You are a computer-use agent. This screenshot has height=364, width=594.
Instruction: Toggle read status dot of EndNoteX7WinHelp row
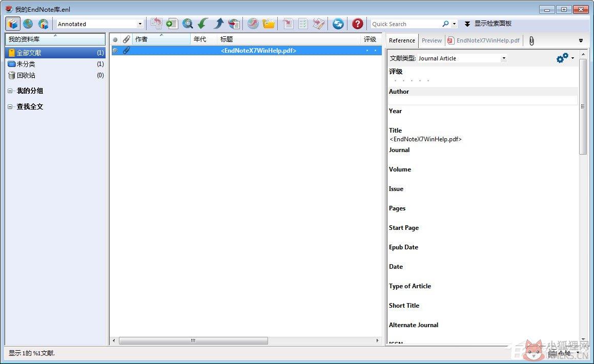pyautogui.click(x=115, y=50)
